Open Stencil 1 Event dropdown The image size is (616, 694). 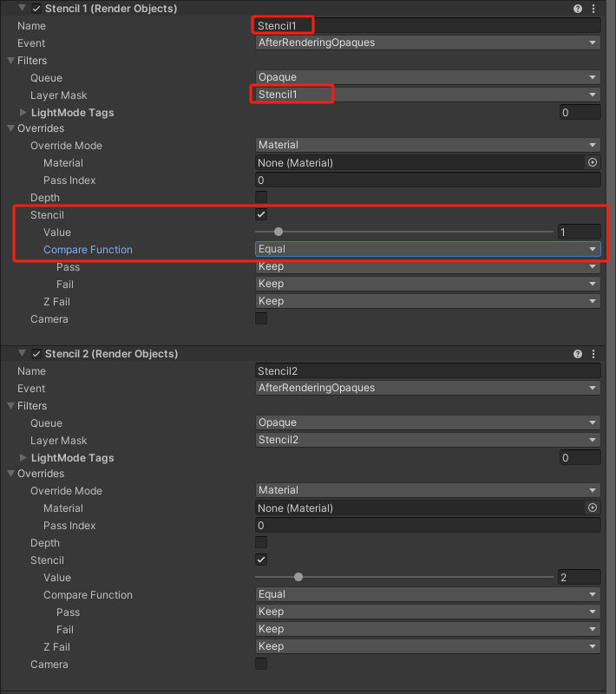[428, 43]
